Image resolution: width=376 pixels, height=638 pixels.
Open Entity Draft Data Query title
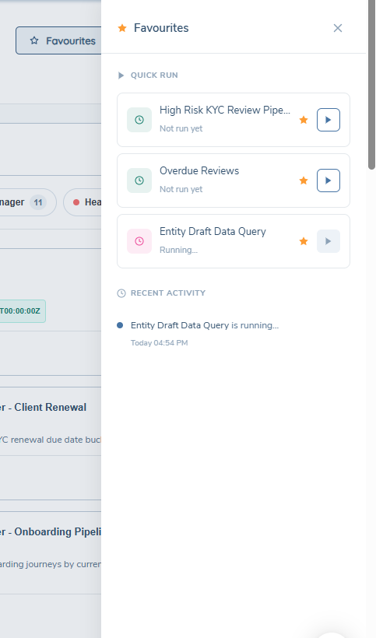(212, 232)
